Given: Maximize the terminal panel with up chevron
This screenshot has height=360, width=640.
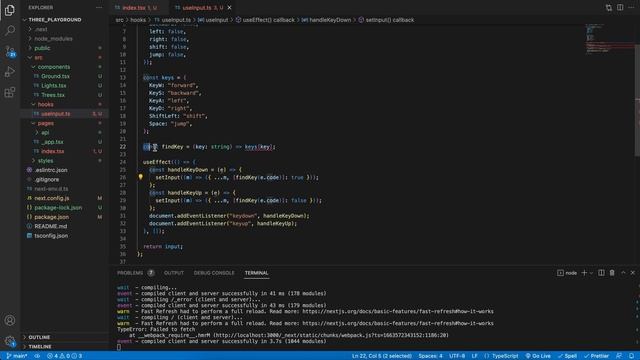Looking at the screenshot, I should point(623,273).
